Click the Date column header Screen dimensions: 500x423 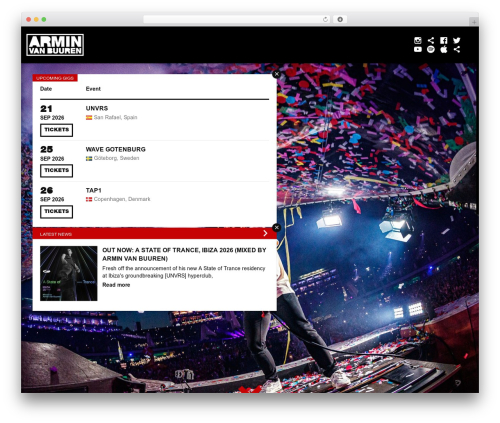pos(46,89)
